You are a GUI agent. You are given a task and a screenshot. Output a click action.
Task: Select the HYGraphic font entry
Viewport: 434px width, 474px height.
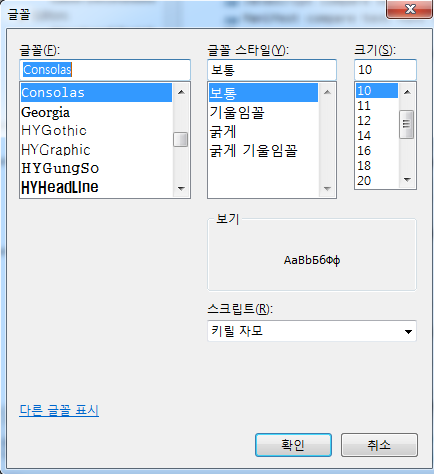[96, 150]
